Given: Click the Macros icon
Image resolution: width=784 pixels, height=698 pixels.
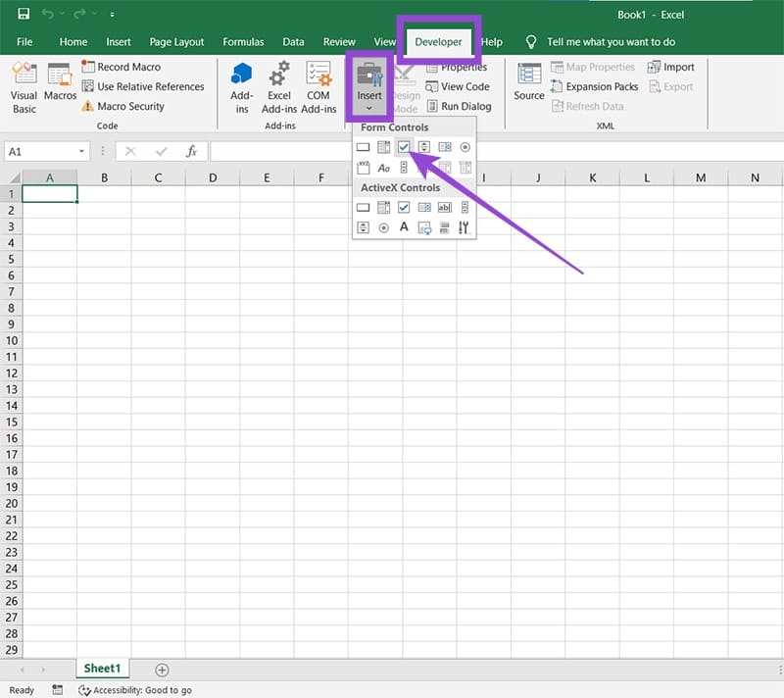Looking at the screenshot, I should point(60,86).
